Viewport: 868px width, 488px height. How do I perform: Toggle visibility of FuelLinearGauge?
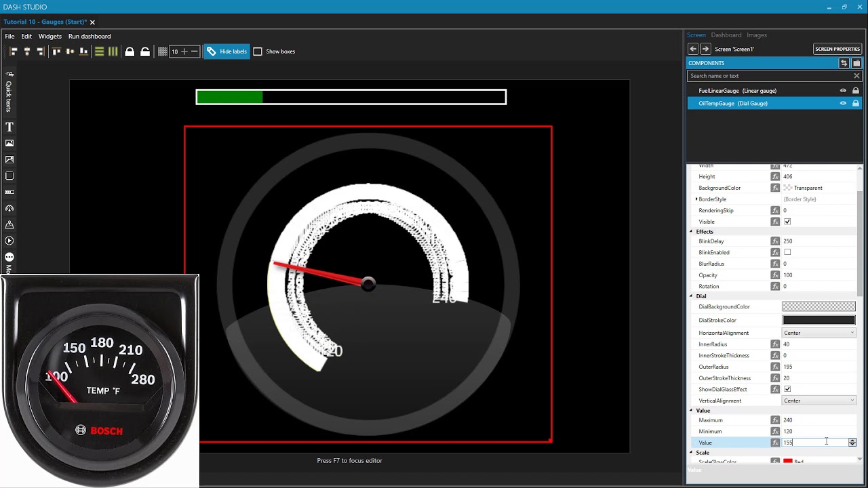pyautogui.click(x=844, y=91)
